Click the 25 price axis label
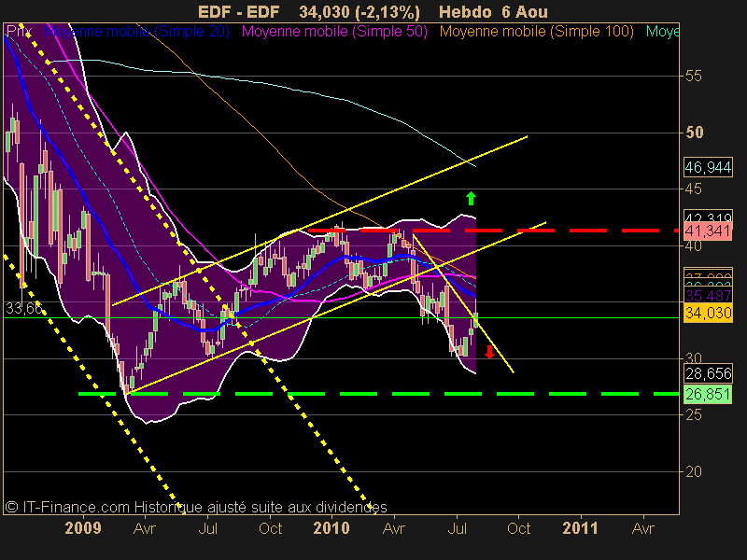 tap(694, 415)
